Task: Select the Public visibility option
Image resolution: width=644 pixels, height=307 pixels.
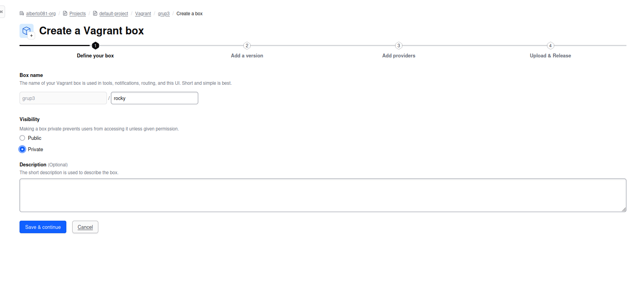Action: tap(22, 138)
